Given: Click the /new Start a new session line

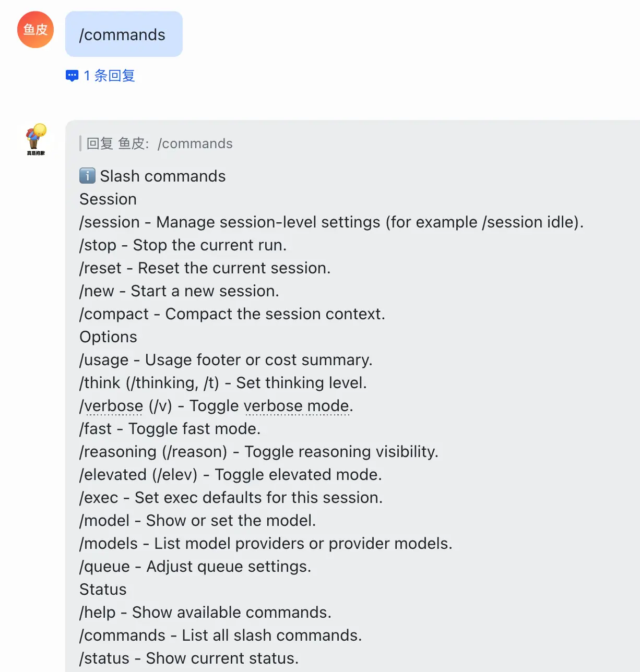Looking at the screenshot, I should 179,291.
